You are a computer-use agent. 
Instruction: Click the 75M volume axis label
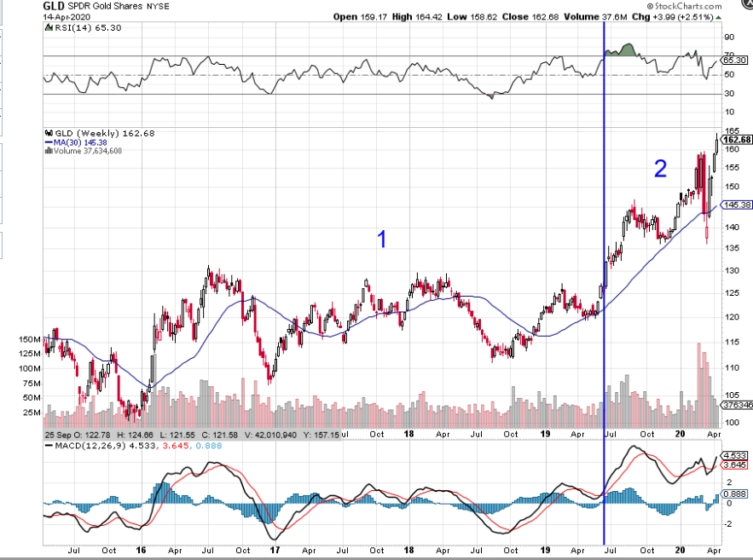click(x=32, y=383)
